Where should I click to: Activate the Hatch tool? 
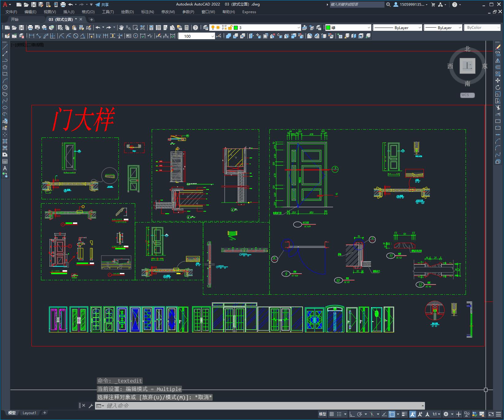coord(5,141)
